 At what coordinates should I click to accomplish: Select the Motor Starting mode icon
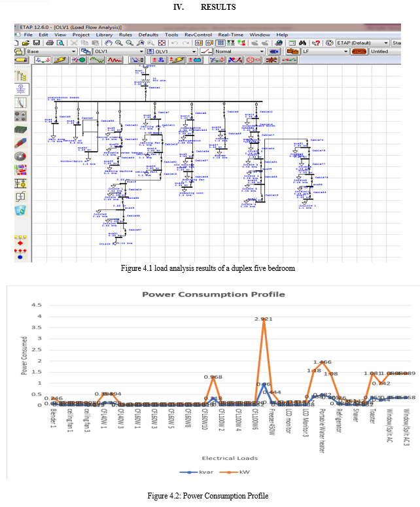point(79,60)
